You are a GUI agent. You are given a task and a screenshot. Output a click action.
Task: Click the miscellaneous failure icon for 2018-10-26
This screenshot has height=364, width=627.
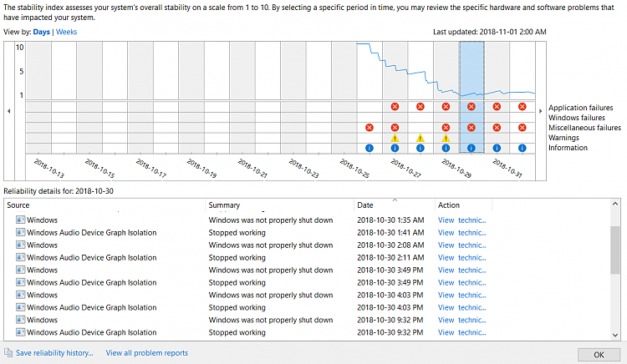(x=370, y=128)
